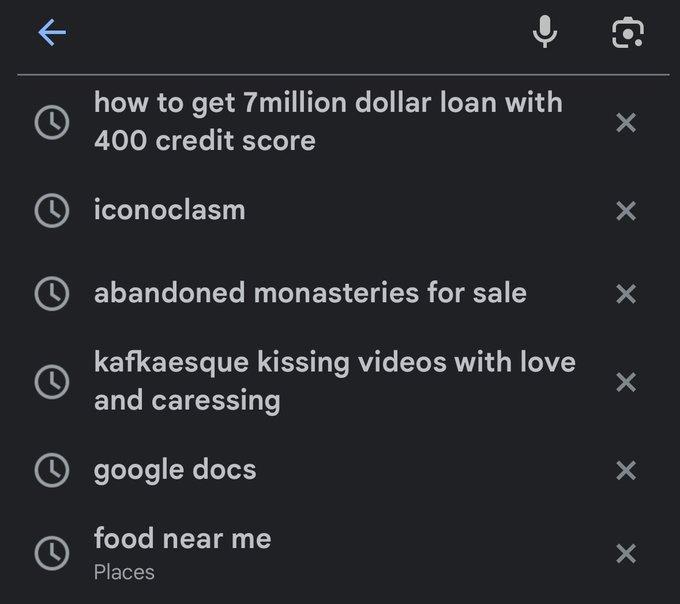The height and width of the screenshot is (604, 680).
Task: Start voice search with microphone icon
Action: [545, 33]
